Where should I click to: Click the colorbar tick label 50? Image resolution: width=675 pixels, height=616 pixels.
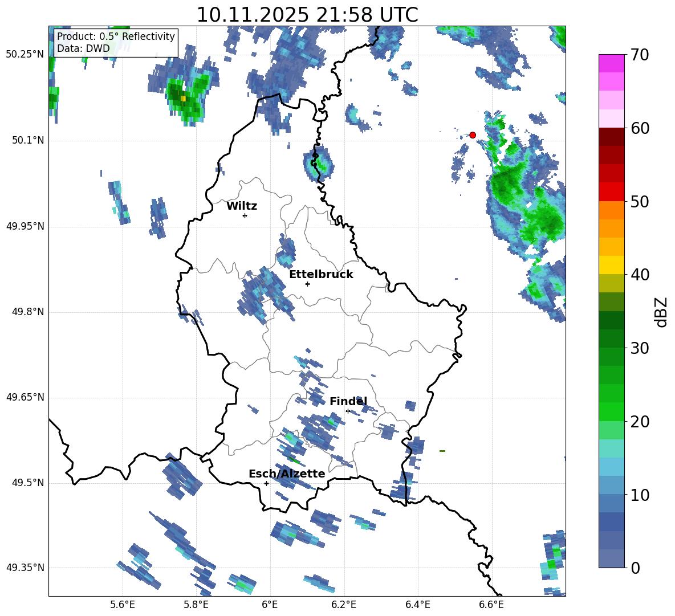pos(640,201)
